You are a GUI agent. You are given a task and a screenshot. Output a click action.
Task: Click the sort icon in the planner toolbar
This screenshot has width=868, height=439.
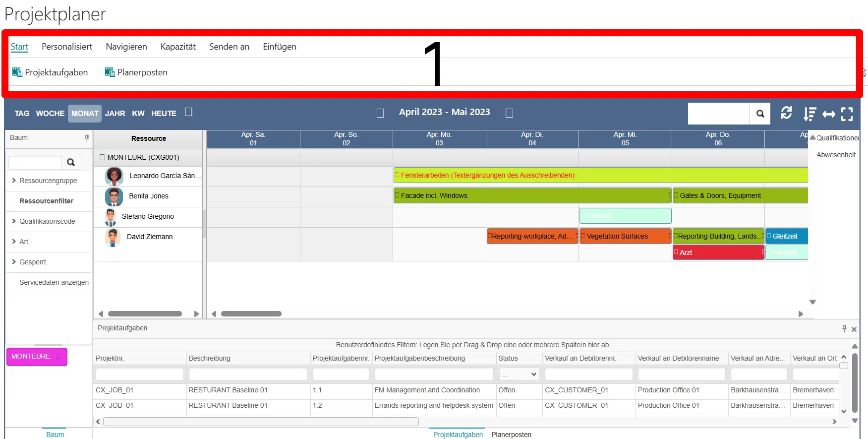tap(809, 114)
